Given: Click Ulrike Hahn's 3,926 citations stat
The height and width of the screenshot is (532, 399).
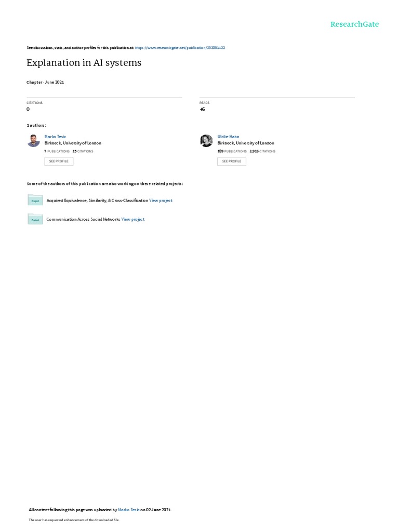Looking at the screenshot, I should [x=262, y=151].
